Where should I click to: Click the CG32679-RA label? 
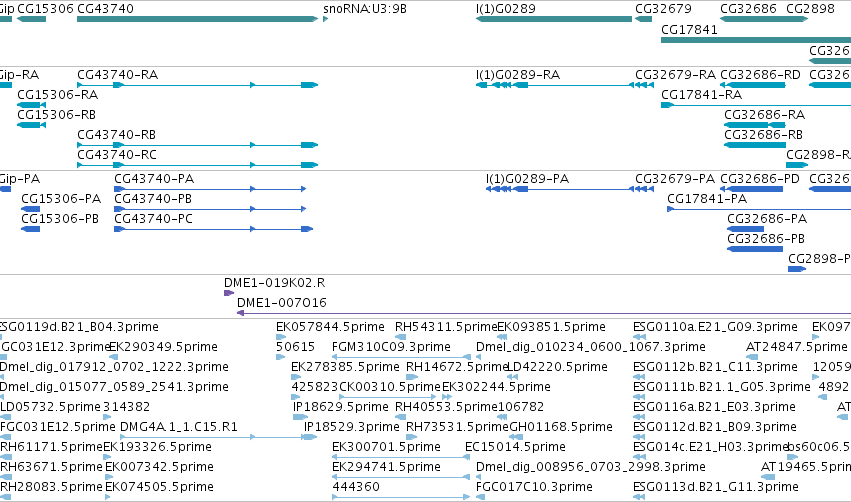click(676, 75)
